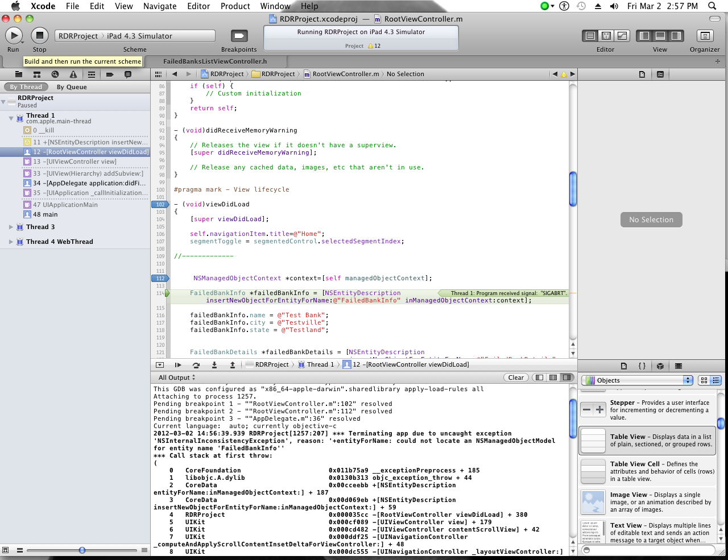Viewport: 728px width, 560px height.
Task: Toggle the Breakpoints button in toolbar
Action: [239, 36]
